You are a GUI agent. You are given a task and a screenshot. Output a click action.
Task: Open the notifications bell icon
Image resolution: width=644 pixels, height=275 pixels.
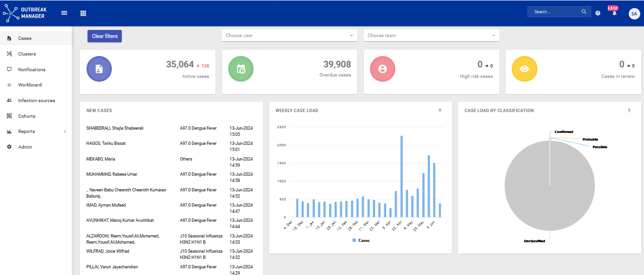(x=614, y=13)
